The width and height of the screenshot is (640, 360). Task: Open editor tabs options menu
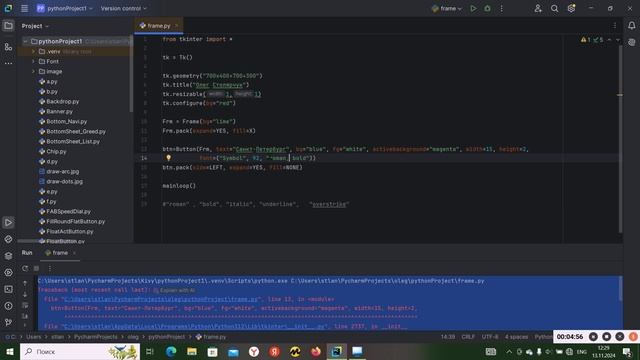coord(615,26)
